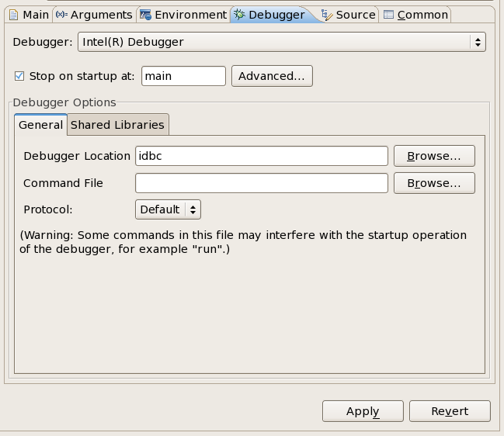This screenshot has width=504, height=436.
Task: Click the Common tab icon
Action: pos(388,15)
